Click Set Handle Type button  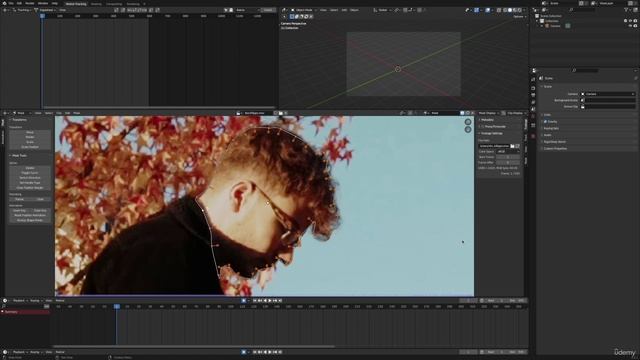click(x=30, y=183)
